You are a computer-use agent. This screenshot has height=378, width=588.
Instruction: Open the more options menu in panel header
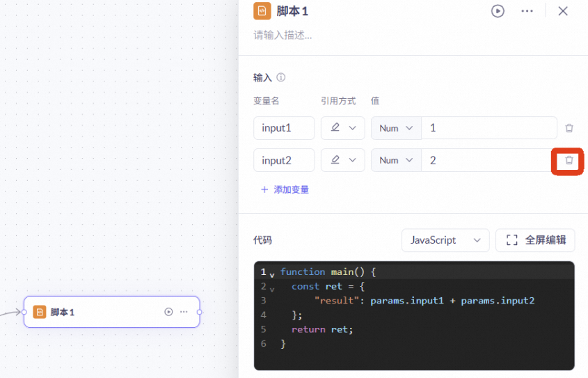(527, 11)
